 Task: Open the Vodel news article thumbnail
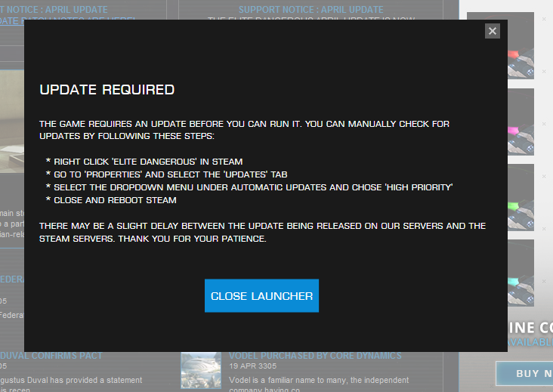pos(201,370)
